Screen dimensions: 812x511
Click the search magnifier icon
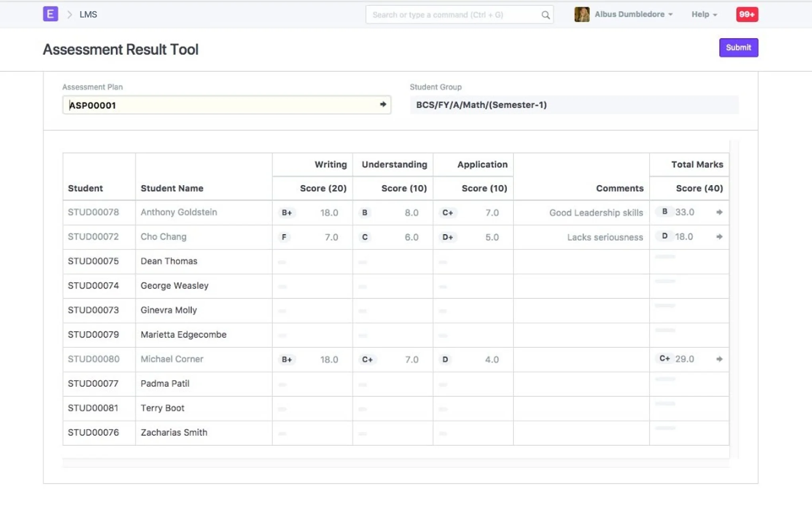(545, 15)
